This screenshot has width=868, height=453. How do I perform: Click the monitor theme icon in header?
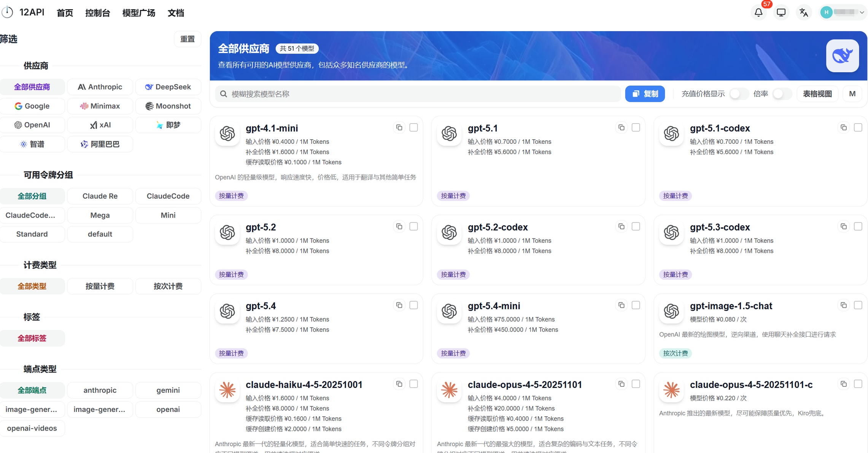point(781,13)
